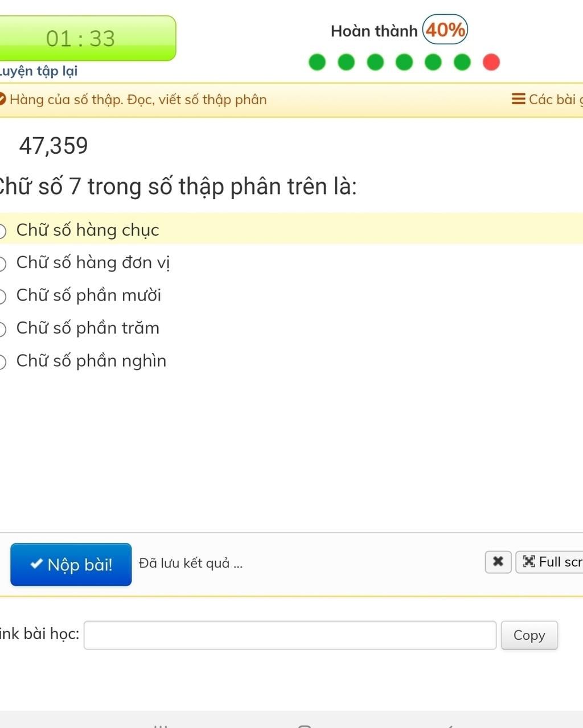Click the sixth green progress dot
Screen dimensions: 583x728
click(462, 62)
